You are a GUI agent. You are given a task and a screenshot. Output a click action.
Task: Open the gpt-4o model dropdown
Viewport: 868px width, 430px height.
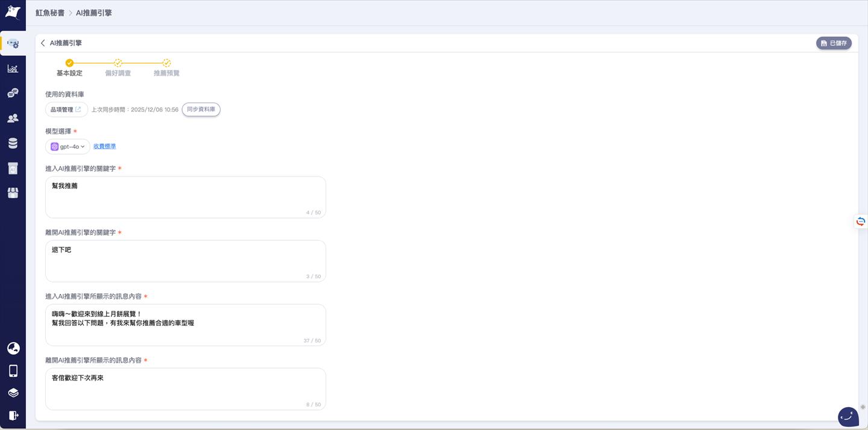pos(68,146)
